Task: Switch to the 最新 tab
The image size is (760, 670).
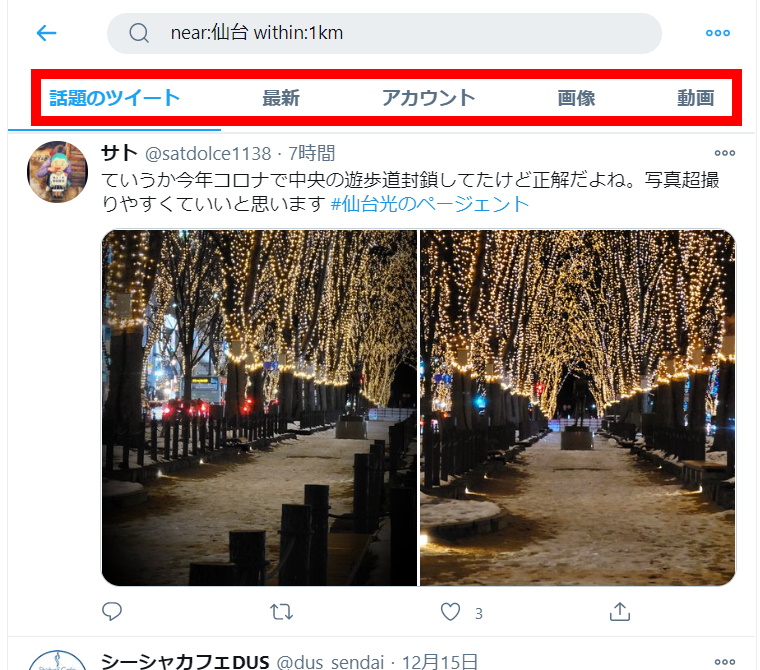Action: click(281, 98)
